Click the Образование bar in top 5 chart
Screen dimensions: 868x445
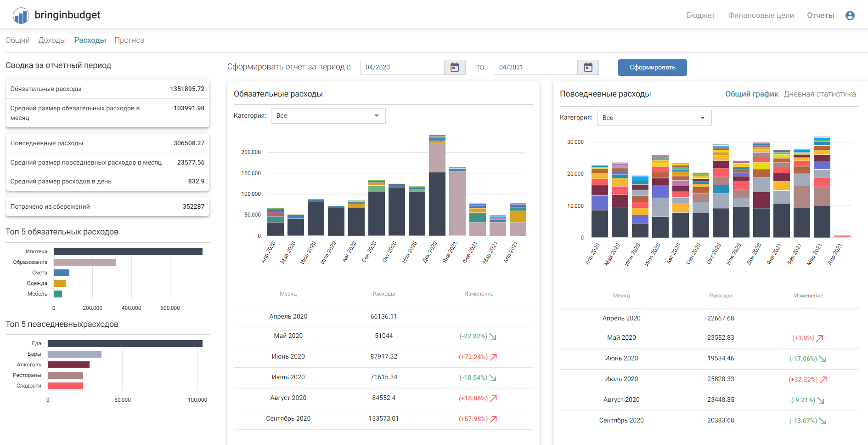pyautogui.click(x=85, y=262)
